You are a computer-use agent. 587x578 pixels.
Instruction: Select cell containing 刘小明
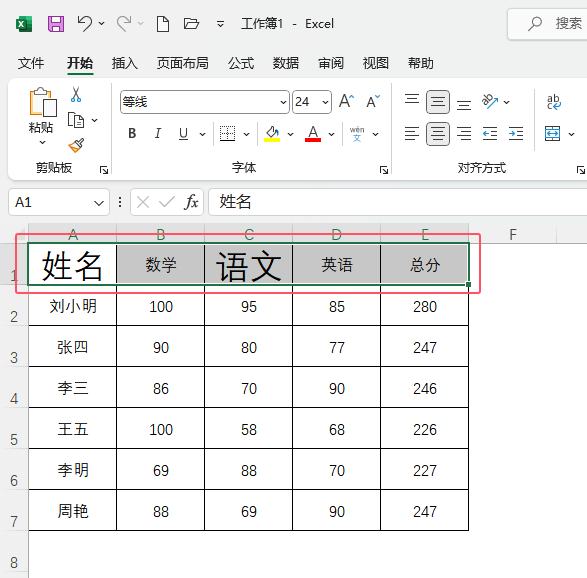(x=73, y=307)
